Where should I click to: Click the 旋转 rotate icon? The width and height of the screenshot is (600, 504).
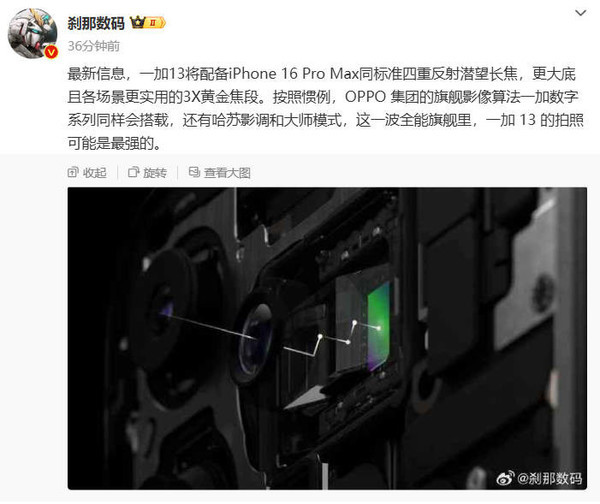[x=133, y=173]
